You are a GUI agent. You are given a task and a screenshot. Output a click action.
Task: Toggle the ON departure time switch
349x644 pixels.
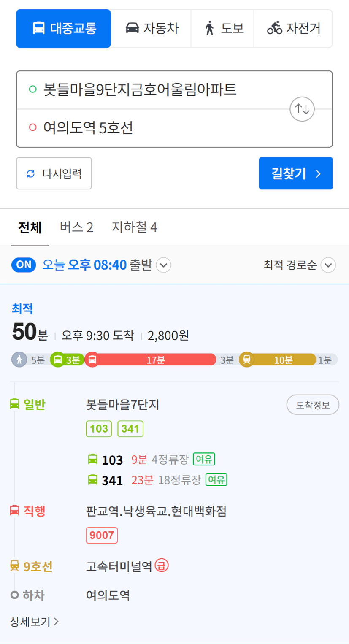click(24, 265)
